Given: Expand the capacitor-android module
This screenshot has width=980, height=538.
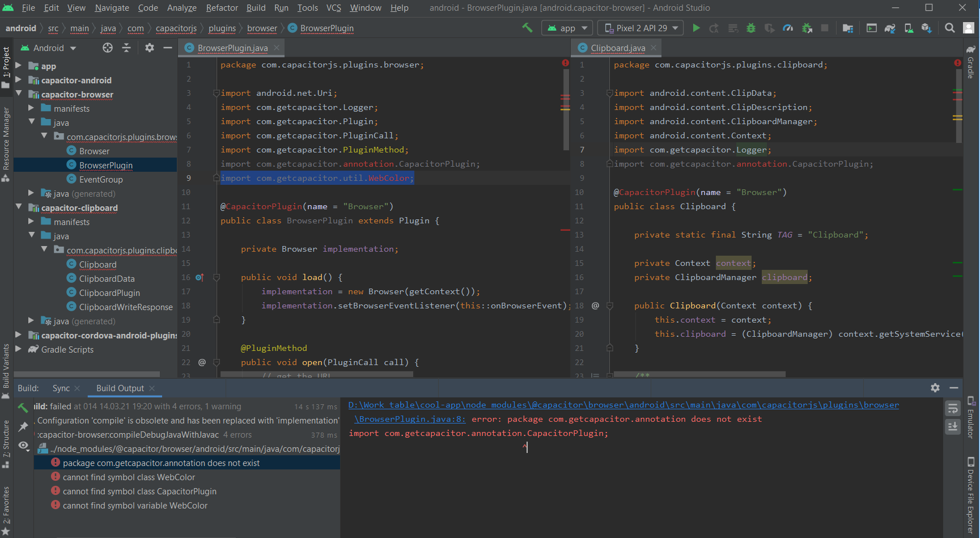Looking at the screenshot, I should coord(18,80).
